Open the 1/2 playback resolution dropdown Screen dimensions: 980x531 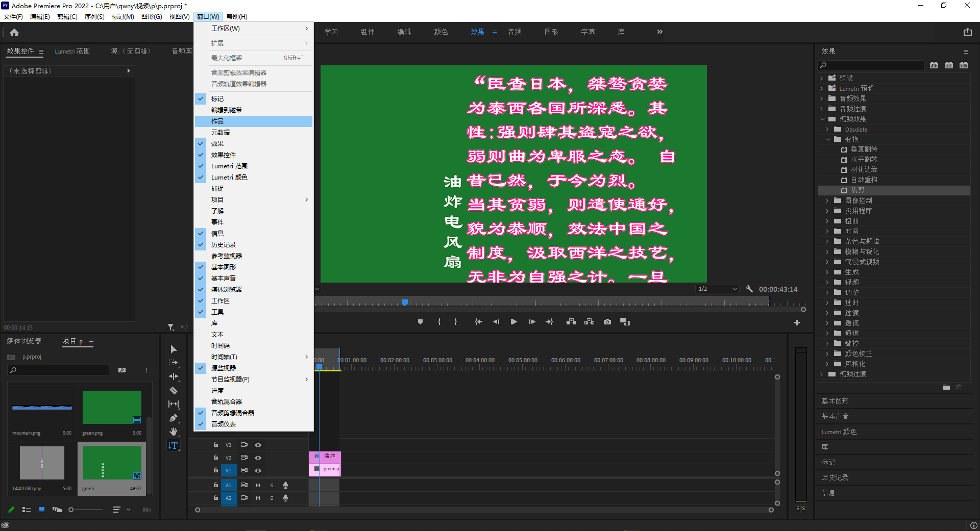[x=717, y=289]
